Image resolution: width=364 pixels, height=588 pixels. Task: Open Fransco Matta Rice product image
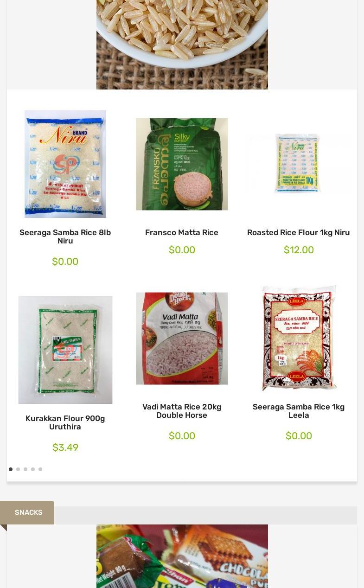pos(182,164)
